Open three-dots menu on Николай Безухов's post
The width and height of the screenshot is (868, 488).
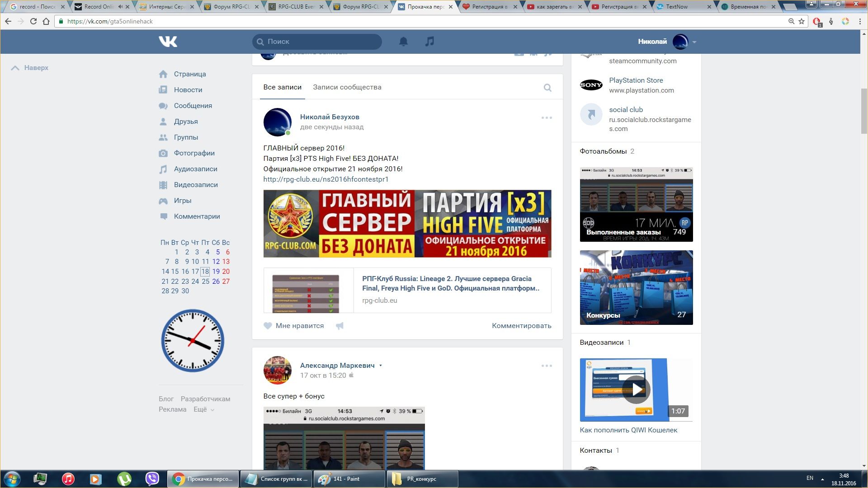click(547, 117)
